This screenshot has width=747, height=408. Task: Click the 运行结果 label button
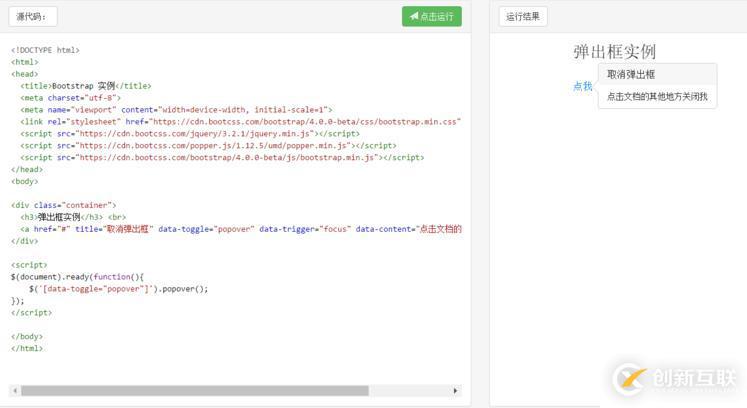[x=523, y=17]
